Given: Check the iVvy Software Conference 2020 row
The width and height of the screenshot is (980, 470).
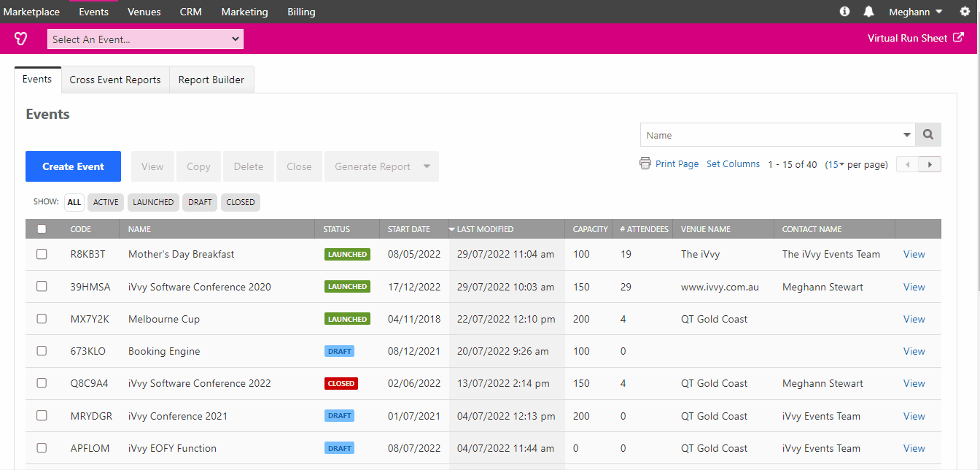Looking at the screenshot, I should [42, 287].
